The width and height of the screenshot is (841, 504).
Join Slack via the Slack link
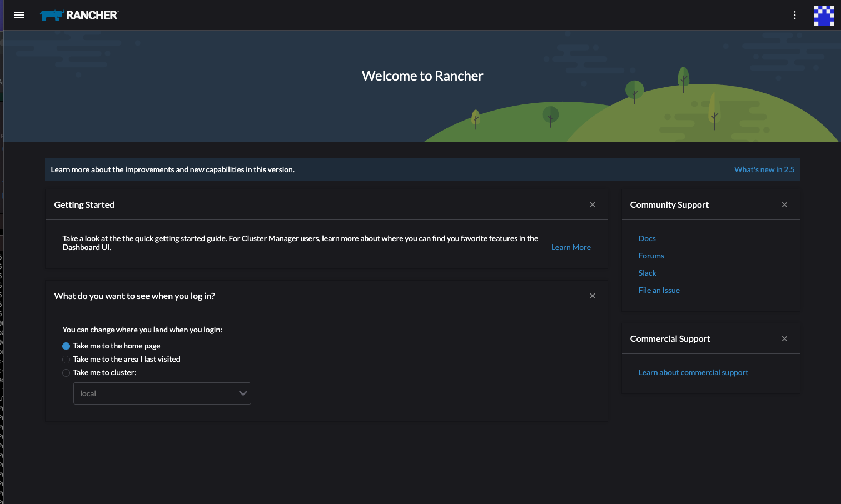pos(647,273)
